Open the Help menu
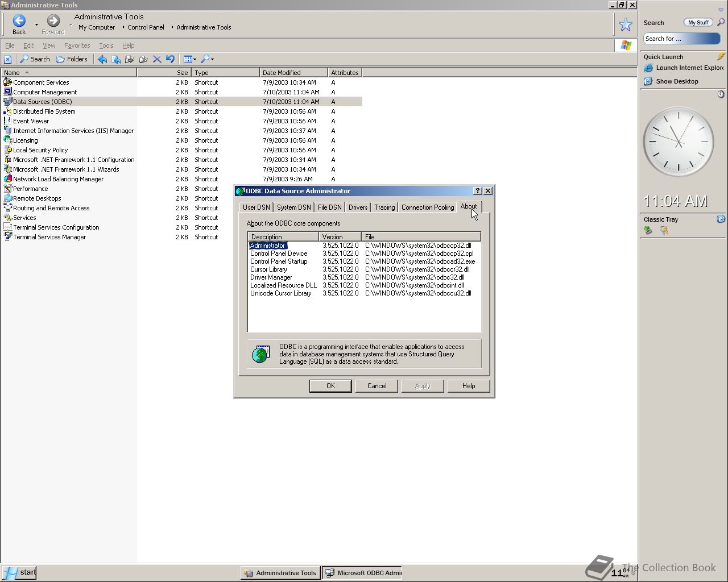 [128, 45]
